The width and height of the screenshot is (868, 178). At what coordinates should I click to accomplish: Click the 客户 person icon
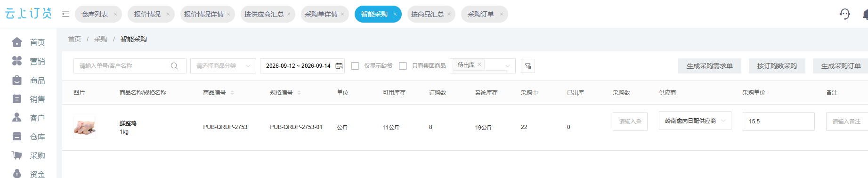tap(17, 118)
